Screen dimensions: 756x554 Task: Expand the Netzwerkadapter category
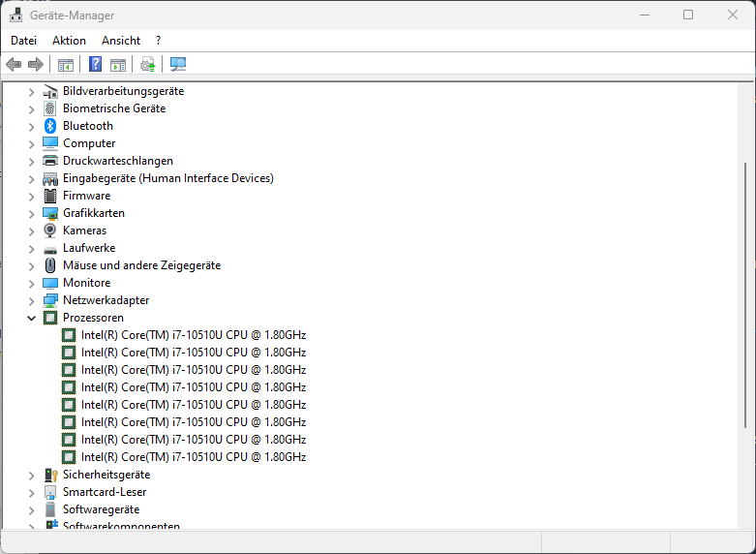(x=31, y=300)
